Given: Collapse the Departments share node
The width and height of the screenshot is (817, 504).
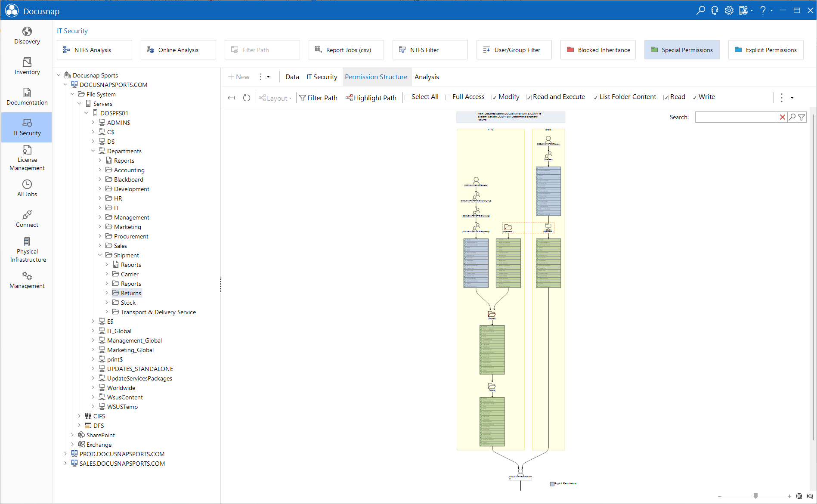Looking at the screenshot, I should click(x=93, y=151).
